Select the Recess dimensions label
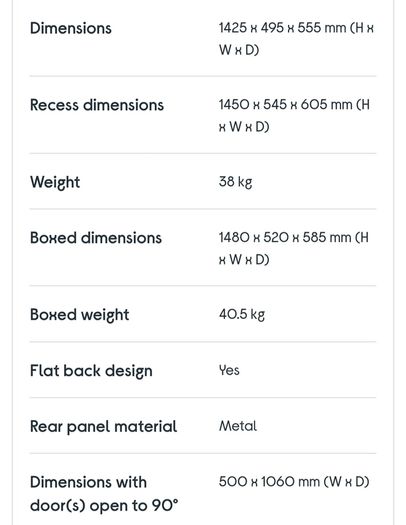Viewport: 406px width, 525px height. 97,105
